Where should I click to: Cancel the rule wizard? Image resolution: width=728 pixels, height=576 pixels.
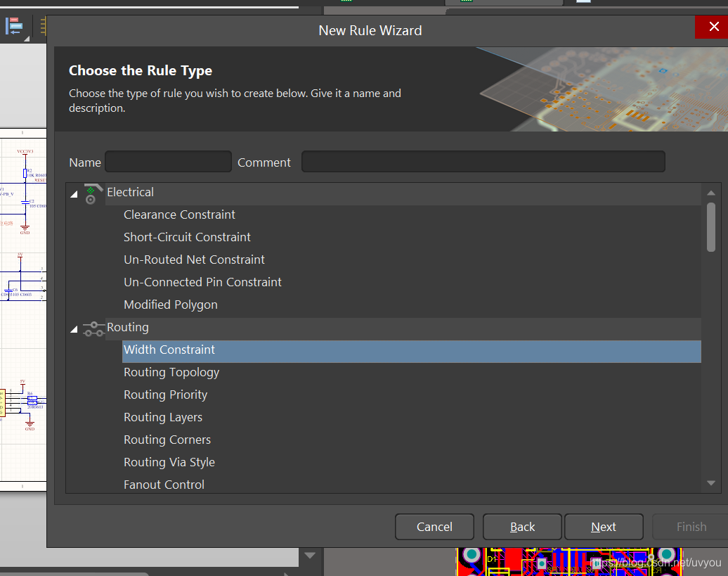[434, 527]
